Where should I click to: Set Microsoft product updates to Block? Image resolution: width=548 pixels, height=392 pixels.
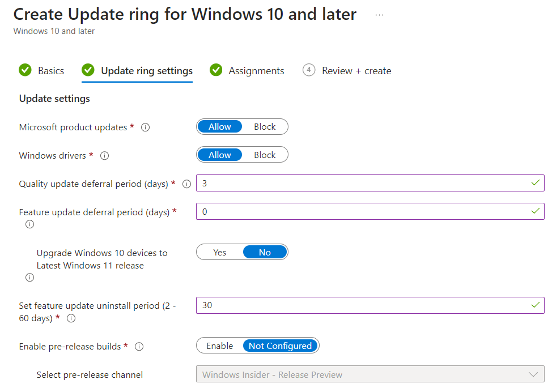click(x=265, y=127)
